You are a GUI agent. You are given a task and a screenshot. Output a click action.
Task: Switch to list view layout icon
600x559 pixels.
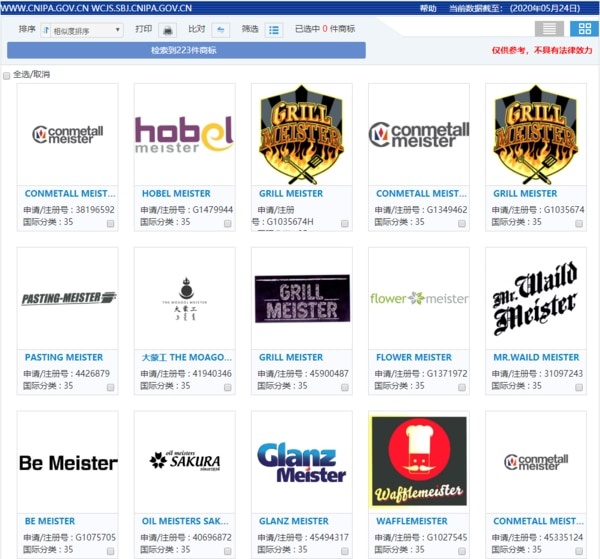pyautogui.click(x=549, y=29)
